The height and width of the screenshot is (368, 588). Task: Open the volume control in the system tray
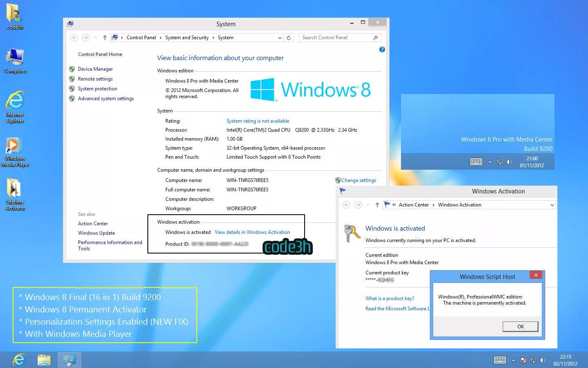[x=543, y=360]
